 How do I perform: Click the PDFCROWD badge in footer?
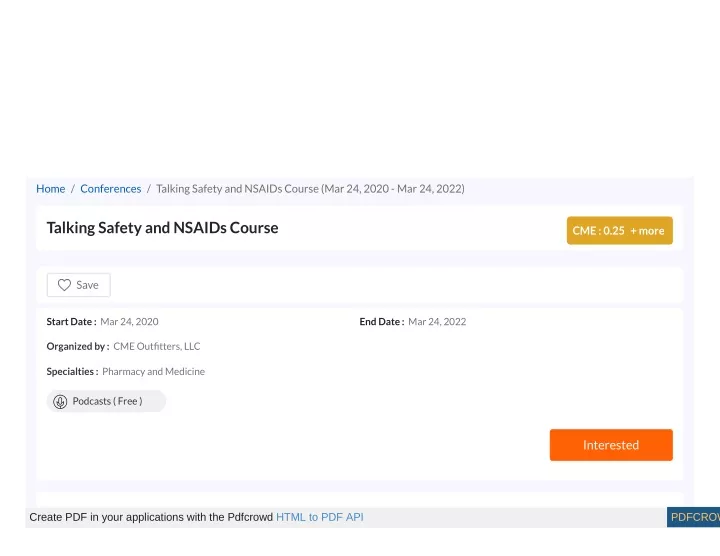(x=693, y=517)
